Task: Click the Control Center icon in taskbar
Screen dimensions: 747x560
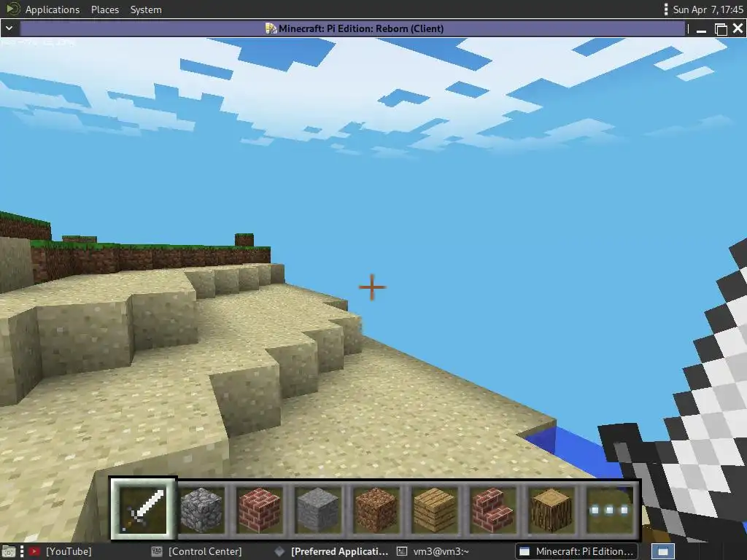Action: click(x=156, y=551)
